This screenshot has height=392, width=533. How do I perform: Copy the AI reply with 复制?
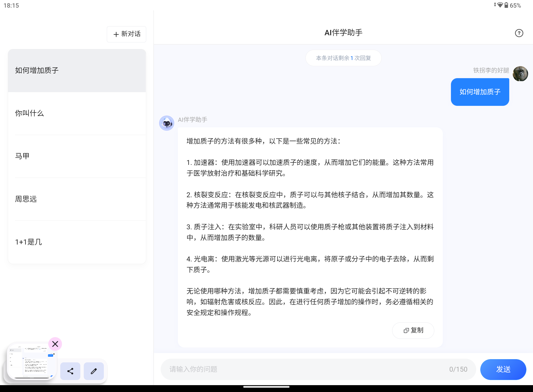click(x=413, y=330)
